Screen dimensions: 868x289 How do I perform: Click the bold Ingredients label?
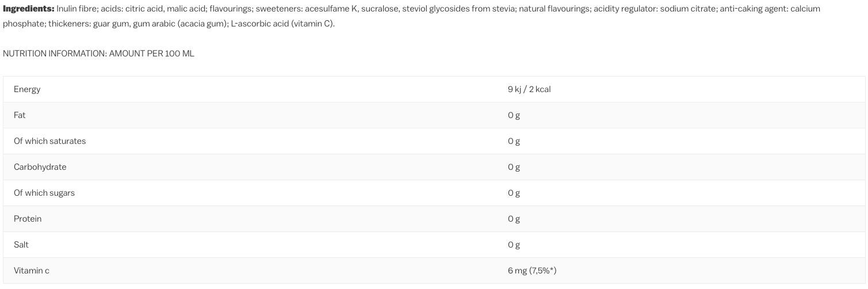29,9
